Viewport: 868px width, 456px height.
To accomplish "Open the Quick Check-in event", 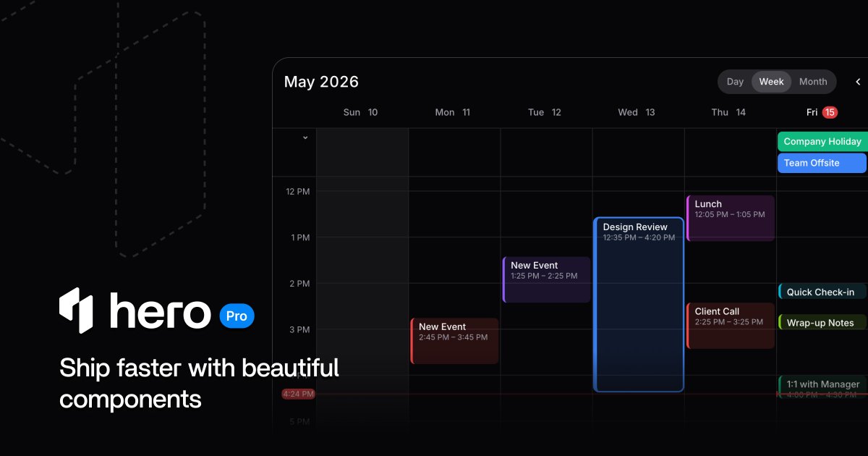I will 822,292.
